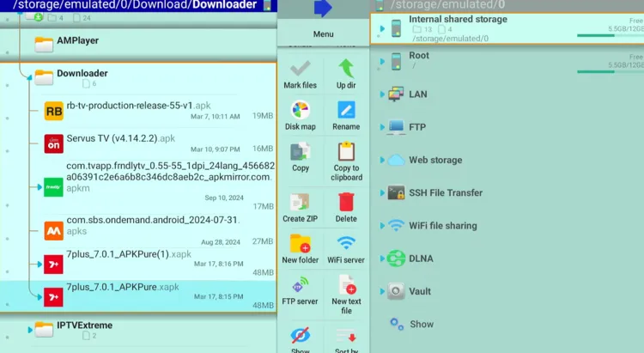This screenshot has height=353, width=644.
Task: Click the IPTVExtreme folder name
Action: click(x=85, y=325)
